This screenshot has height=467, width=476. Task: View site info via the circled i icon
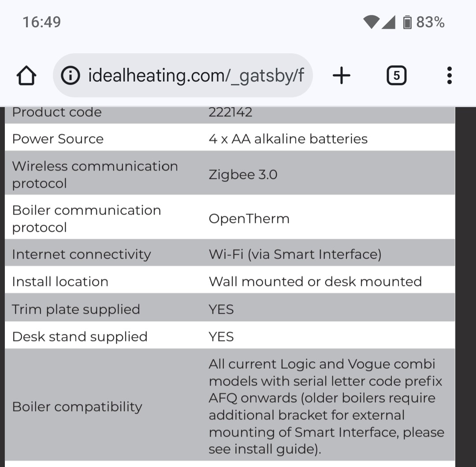(70, 76)
